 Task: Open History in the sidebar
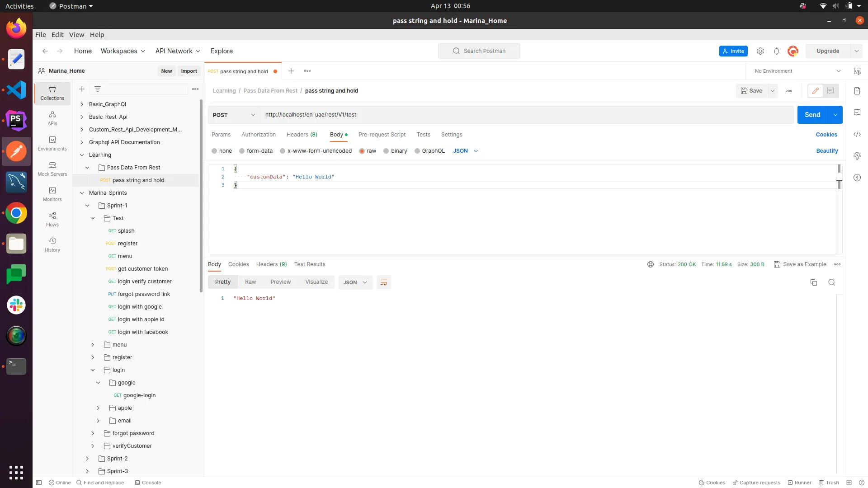(x=52, y=244)
